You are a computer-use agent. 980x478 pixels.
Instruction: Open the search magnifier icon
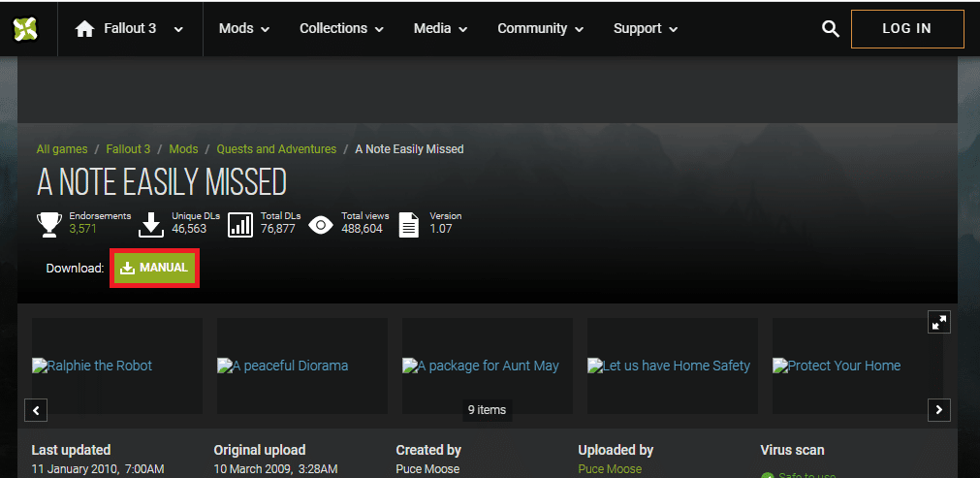[830, 29]
